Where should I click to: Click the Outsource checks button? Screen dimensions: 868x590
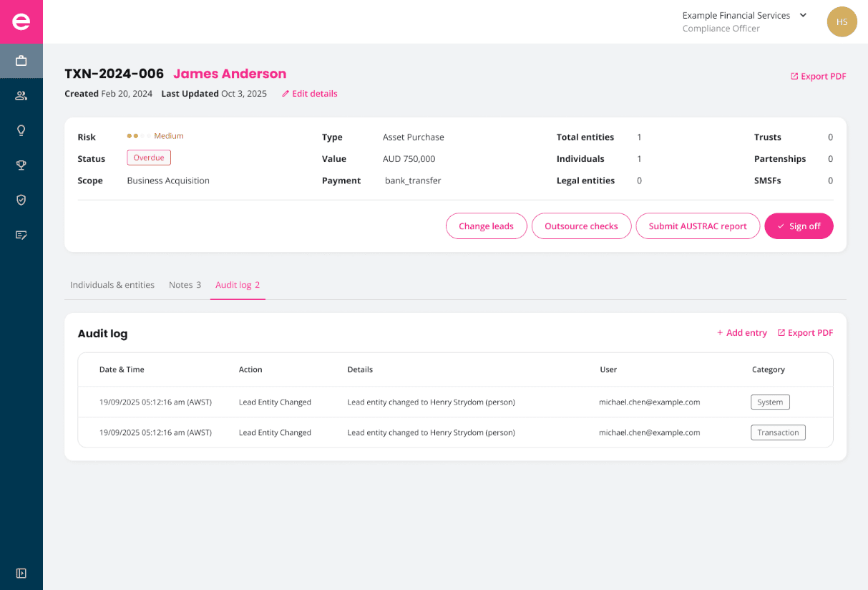pyautogui.click(x=581, y=226)
